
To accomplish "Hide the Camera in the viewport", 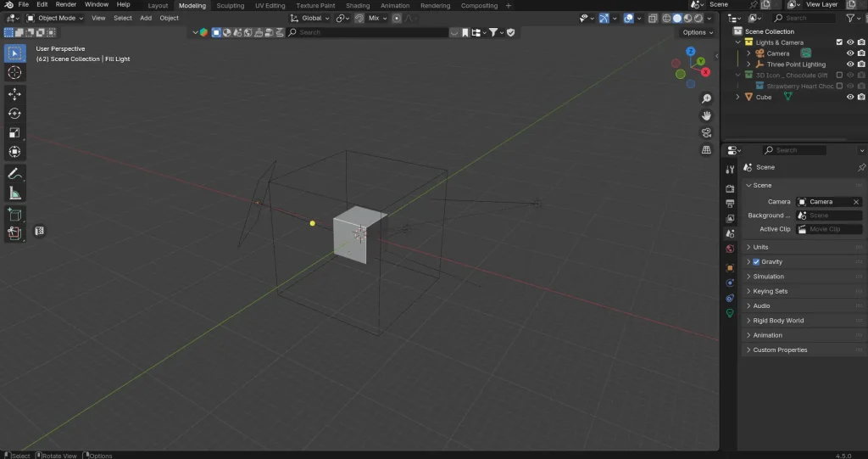I will point(850,53).
